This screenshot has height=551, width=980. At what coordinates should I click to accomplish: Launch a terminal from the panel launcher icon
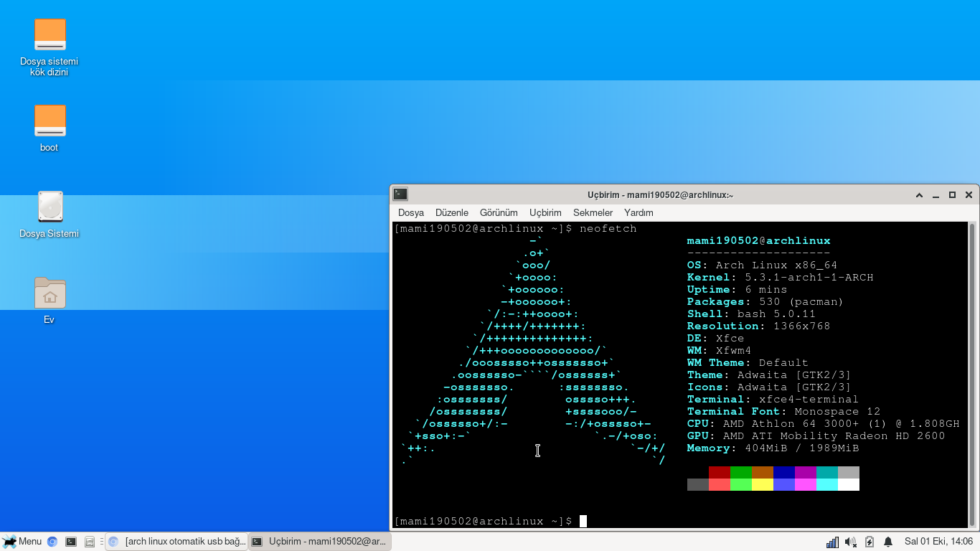pyautogui.click(x=71, y=542)
